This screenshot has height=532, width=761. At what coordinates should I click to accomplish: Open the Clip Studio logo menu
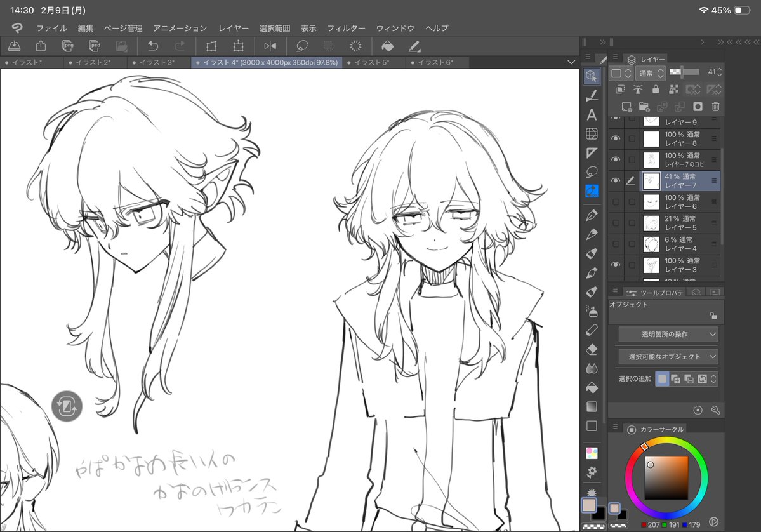coord(17,28)
